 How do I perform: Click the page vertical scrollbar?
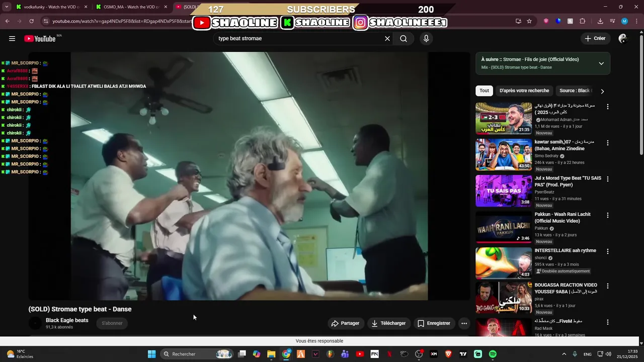pos(641,96)
